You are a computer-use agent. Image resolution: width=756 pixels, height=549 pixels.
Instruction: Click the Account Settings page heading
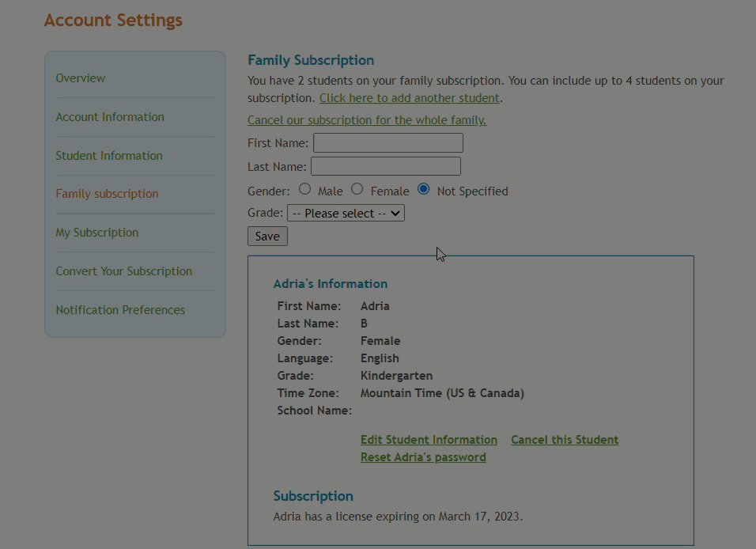[x=113, y=21]
